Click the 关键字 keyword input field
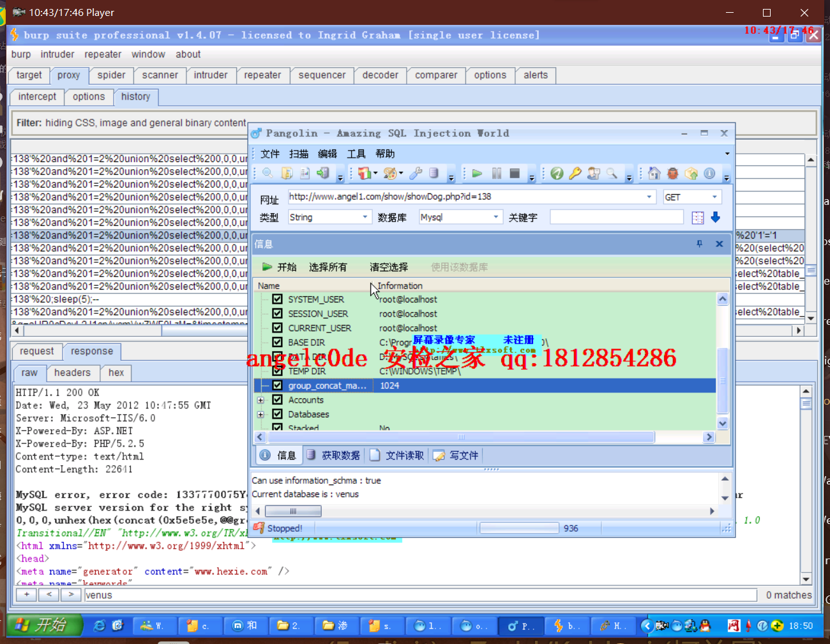The width and height of the screenshot is (830, 644). coord(617,217)
